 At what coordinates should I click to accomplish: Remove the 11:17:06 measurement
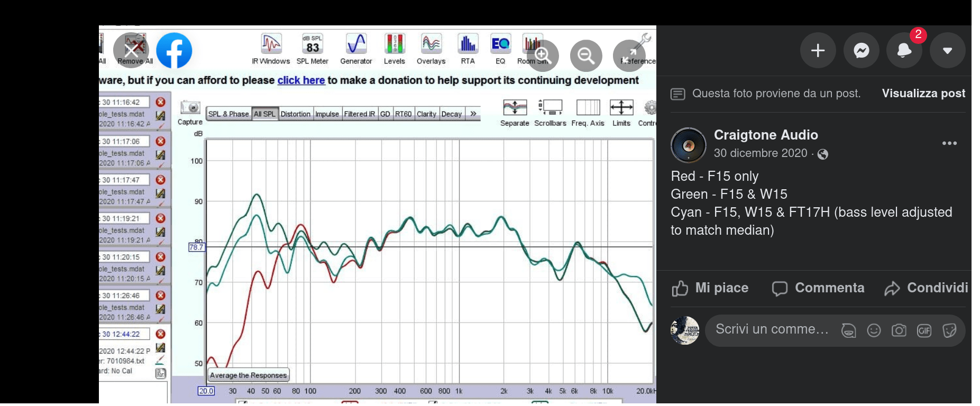pos(161,141)
